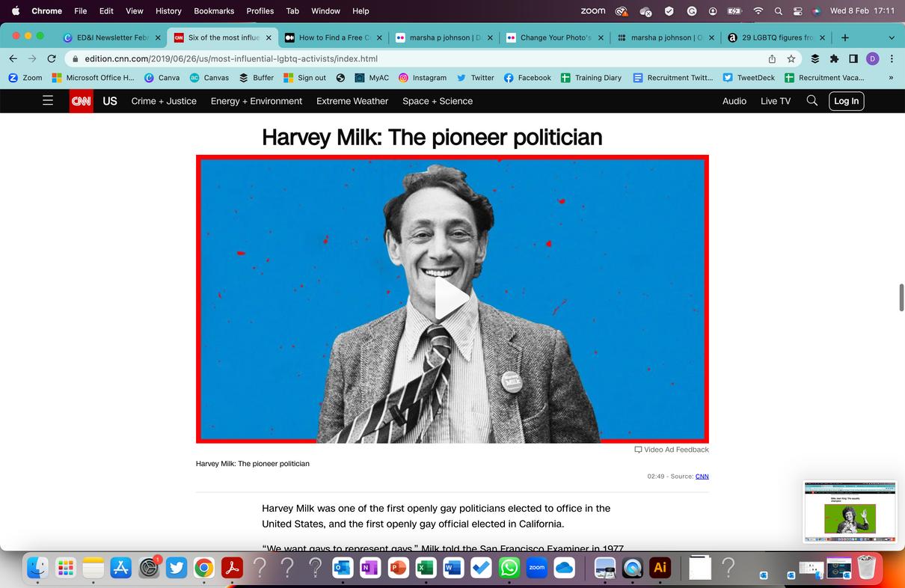
Task: Open a new tab with plus button
Action: pos(844,37)
